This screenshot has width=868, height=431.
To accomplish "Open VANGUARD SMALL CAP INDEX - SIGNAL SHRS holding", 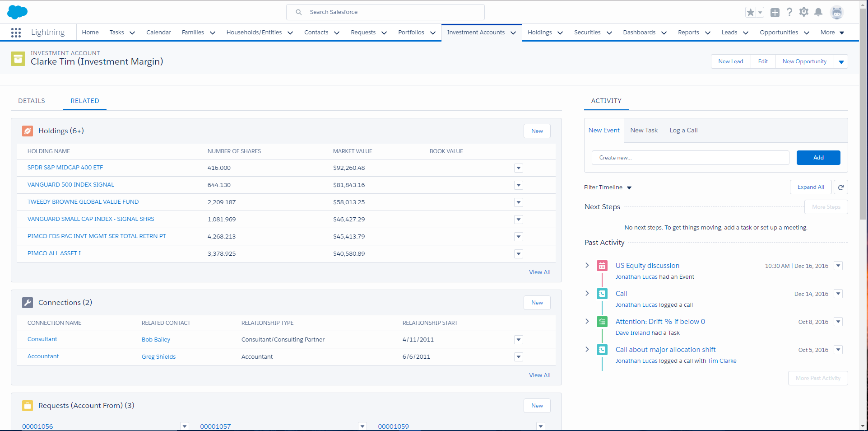I will pyautogui.click(x=91, y=219).
